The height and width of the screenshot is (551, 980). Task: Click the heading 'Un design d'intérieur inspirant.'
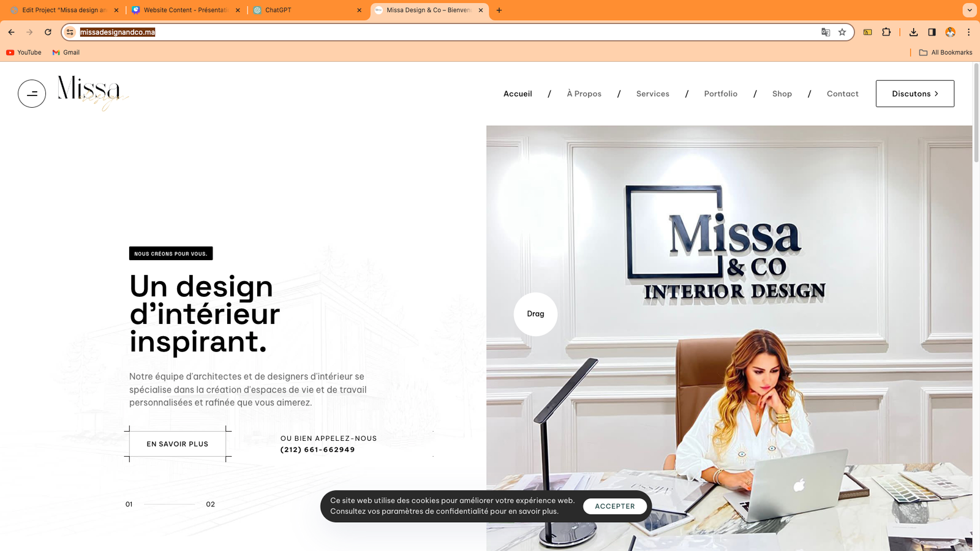pos(205,314)
